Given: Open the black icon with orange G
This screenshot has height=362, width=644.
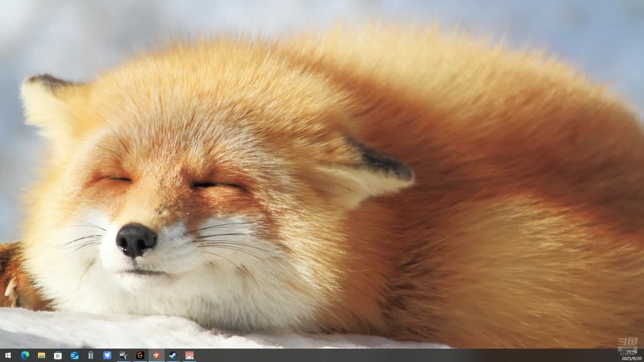Looking at the screenshot, I should click(x=140, y=355).
